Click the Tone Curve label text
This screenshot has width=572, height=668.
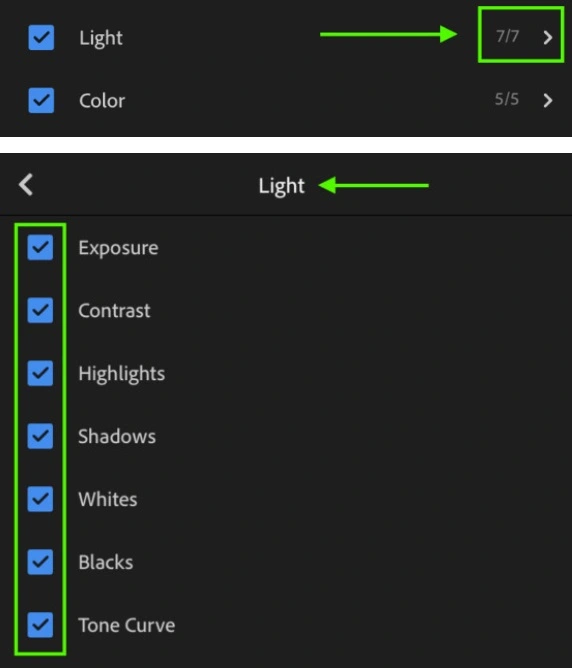pos(127,625)
